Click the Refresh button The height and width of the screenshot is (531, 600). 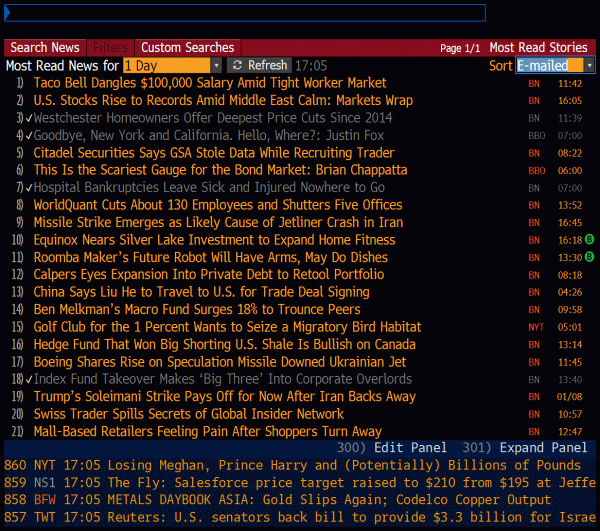(259, 65)
